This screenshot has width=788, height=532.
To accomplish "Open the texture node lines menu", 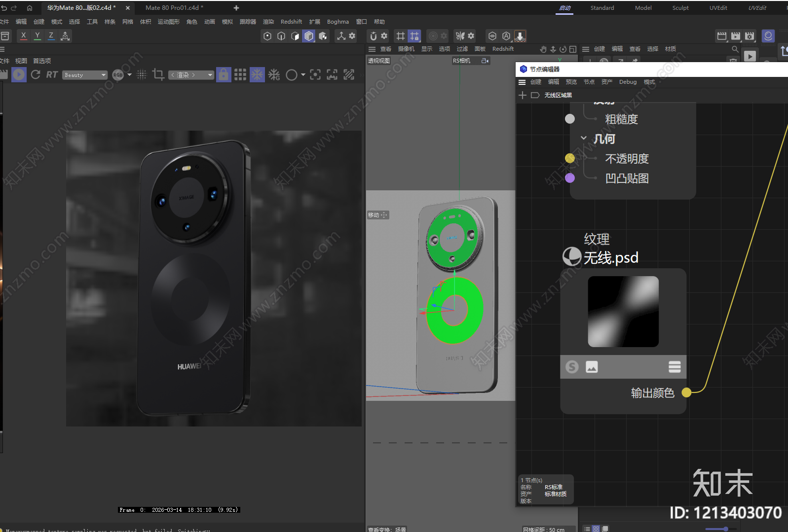I will click(675, 367).
